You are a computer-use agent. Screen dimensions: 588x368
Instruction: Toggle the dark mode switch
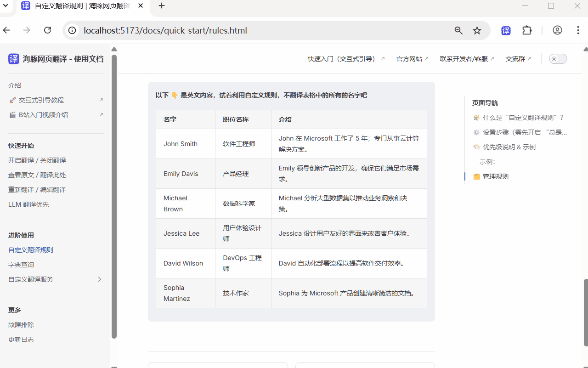tap(558, 59)
